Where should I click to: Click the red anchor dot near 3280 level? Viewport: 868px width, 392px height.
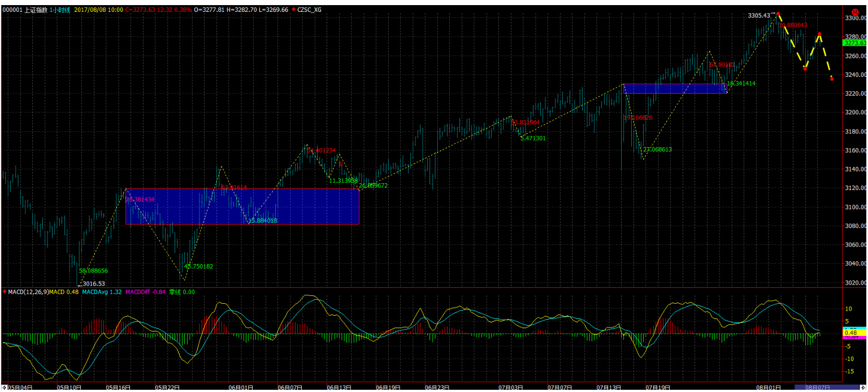pyautogui.click(x=819, y=34)
